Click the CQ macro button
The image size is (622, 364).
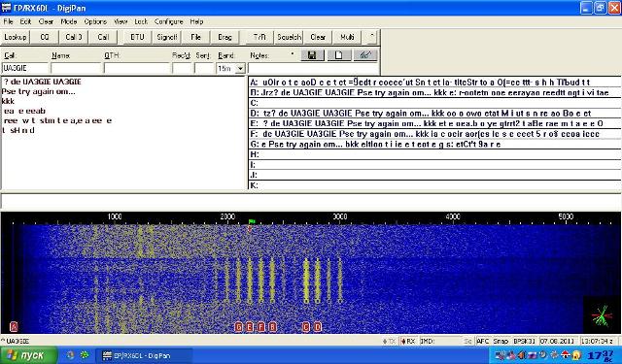click(45, 37)
